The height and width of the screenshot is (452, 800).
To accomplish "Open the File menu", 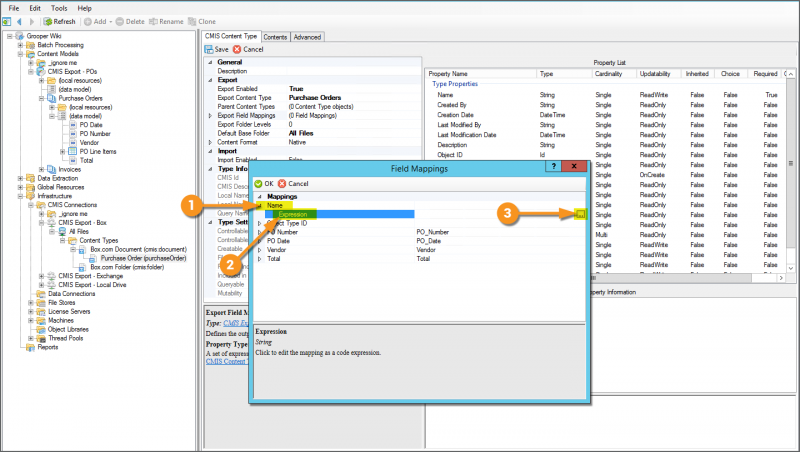I will (x=14, y=8).
